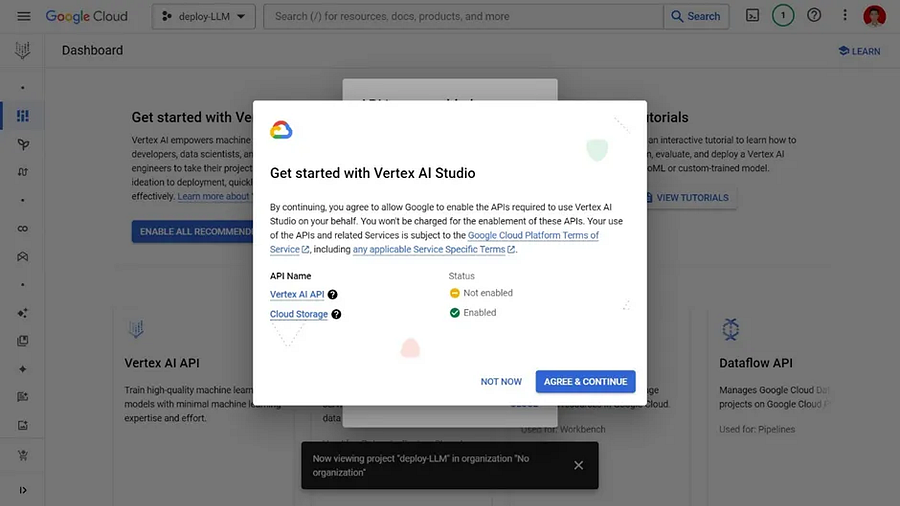Click the 'Vertex AI API' card heading
Viewport: 900px width, 506px height.
pyautogui.click(x=162, y=363)
